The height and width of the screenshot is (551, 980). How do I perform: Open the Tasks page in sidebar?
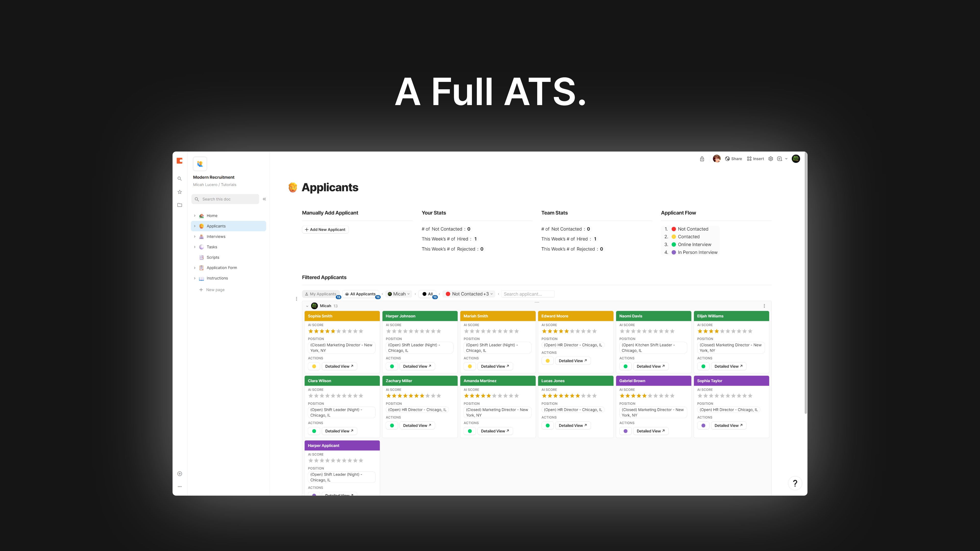tap(212, 247)
